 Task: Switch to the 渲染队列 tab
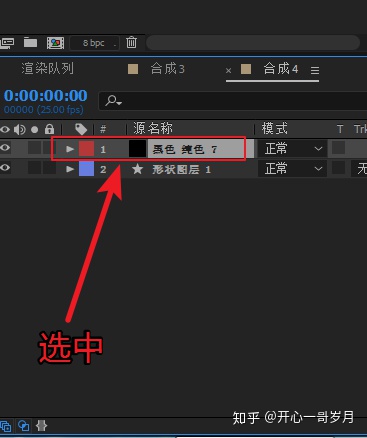[47, 69]
